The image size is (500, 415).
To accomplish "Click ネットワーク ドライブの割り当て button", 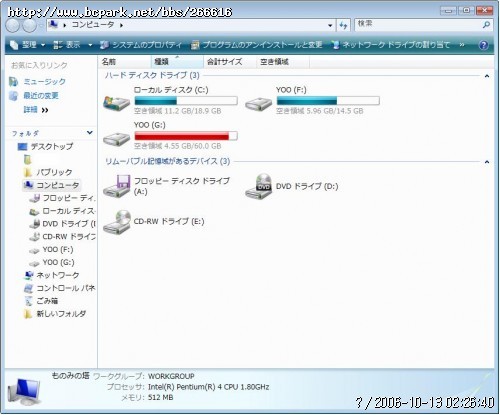I will click(x=391, y=45).
